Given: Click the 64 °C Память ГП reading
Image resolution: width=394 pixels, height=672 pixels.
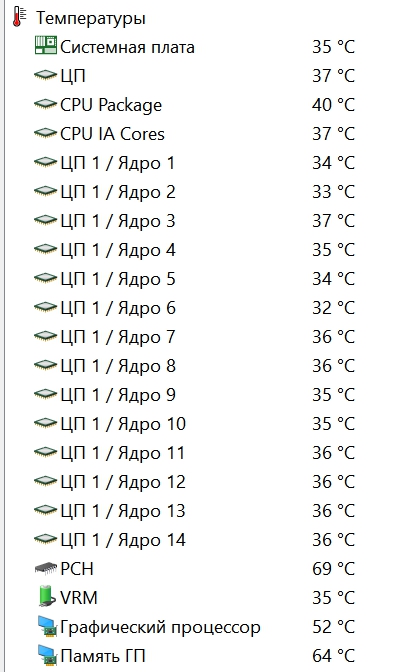Looking at the screenshot, I should click(334, 656).
